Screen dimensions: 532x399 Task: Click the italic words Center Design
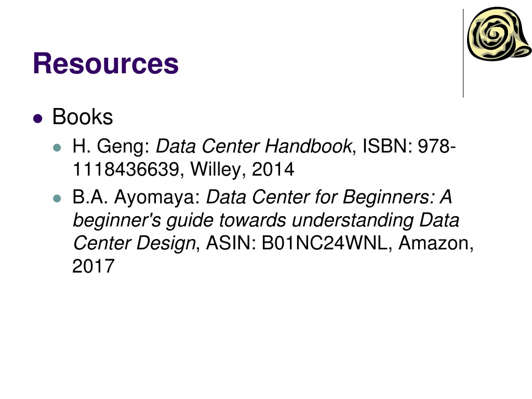click(134, 243)
